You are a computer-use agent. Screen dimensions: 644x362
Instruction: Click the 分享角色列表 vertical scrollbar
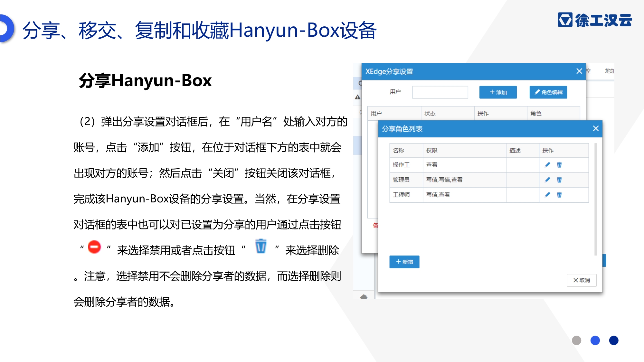pos(596,200)
